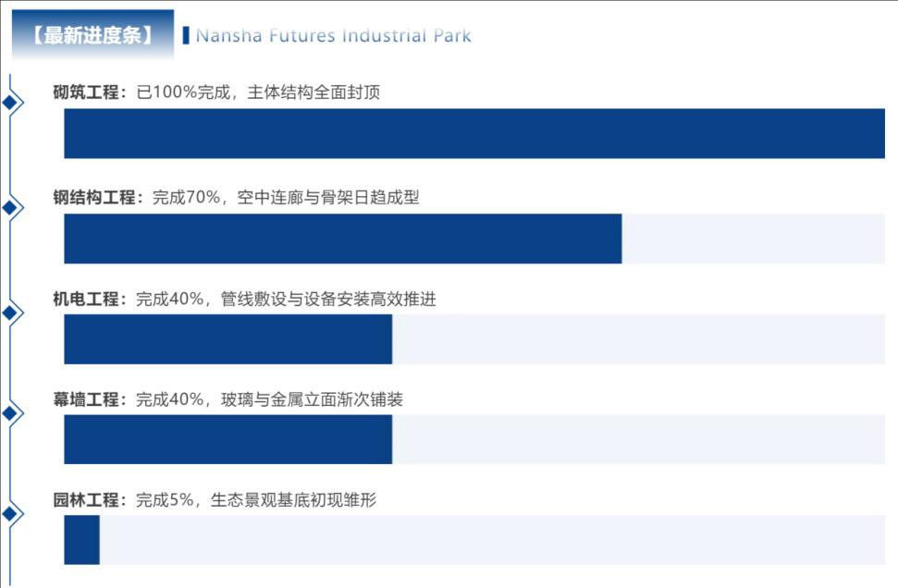This screenshot has height=588, width=898.
Task: Click the diamond marker beside 园林工程
Action: point(11,513)
